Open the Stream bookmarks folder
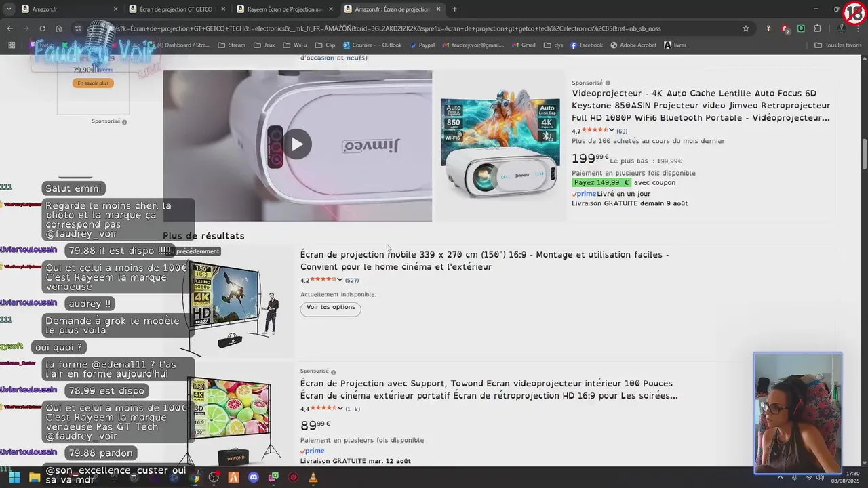This screenshot has width=868, height=488. click(x=231, y=45)
